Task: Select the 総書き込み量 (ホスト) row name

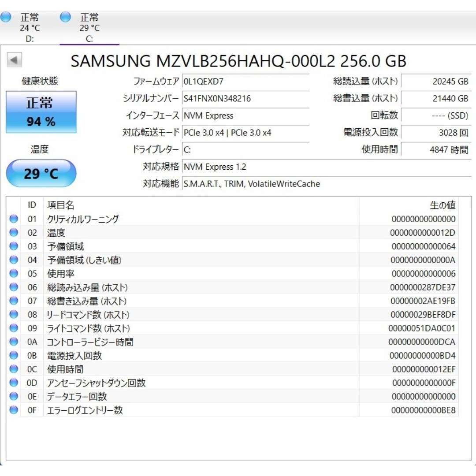Action: pyautogui.click(x=87, y=301)
